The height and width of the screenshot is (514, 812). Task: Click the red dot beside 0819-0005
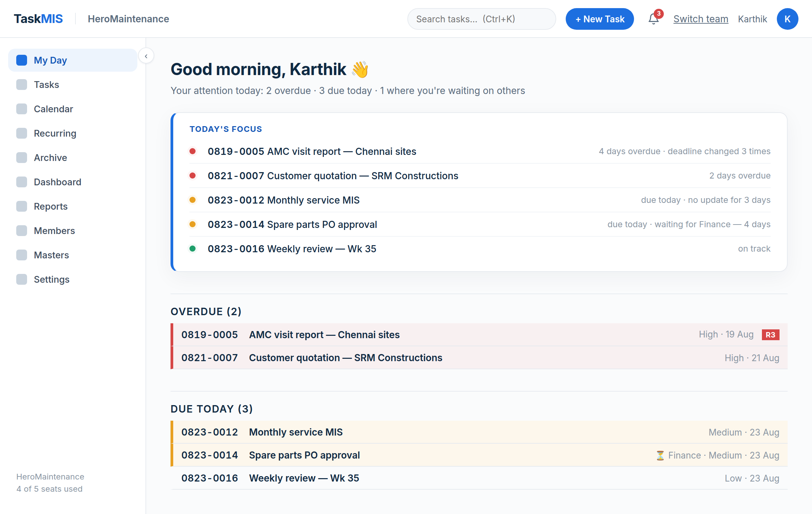pos(193,151)
